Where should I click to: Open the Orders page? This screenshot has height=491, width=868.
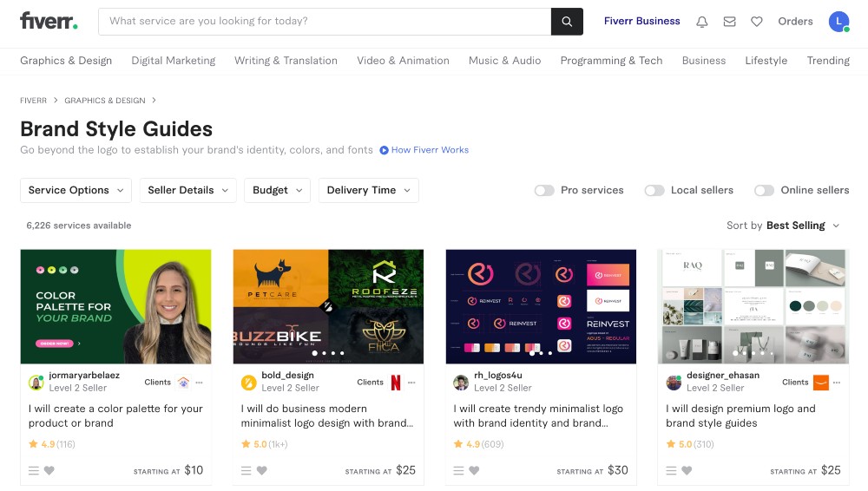coord(795,22)
